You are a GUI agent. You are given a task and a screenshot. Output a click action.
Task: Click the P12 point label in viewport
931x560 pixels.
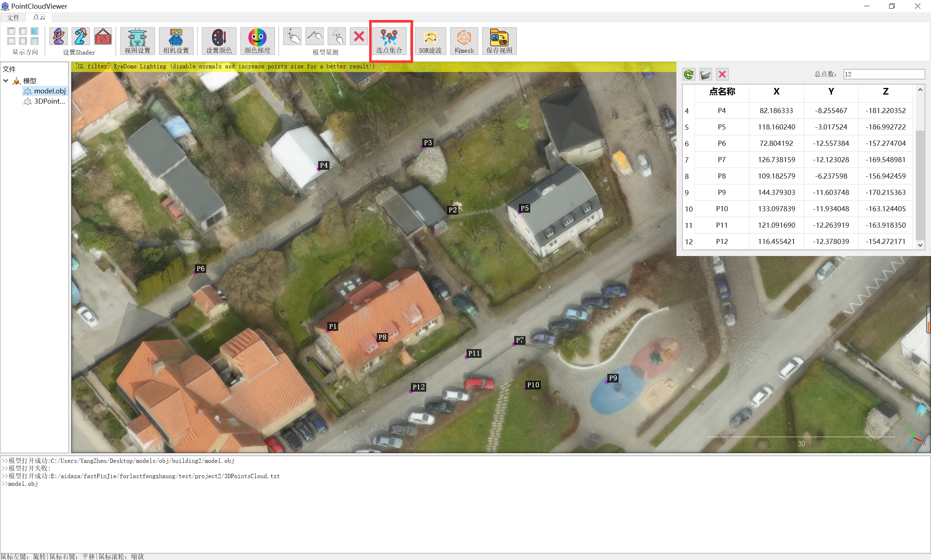tap(419, 387)
